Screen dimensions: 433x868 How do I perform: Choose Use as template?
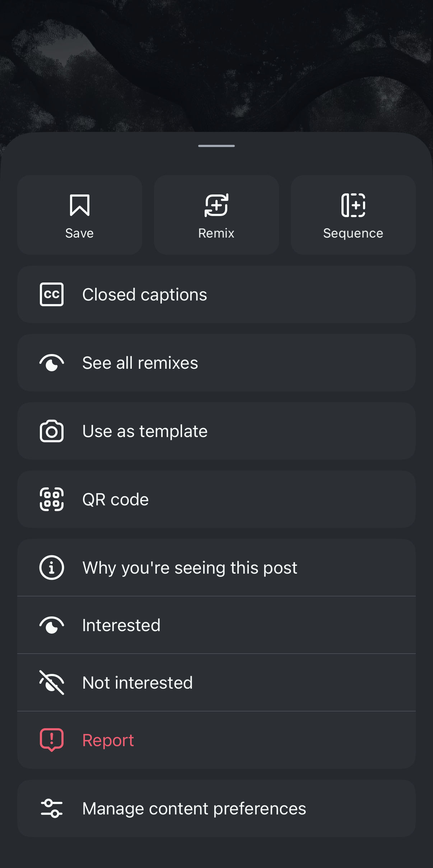(x=145, y=431)
